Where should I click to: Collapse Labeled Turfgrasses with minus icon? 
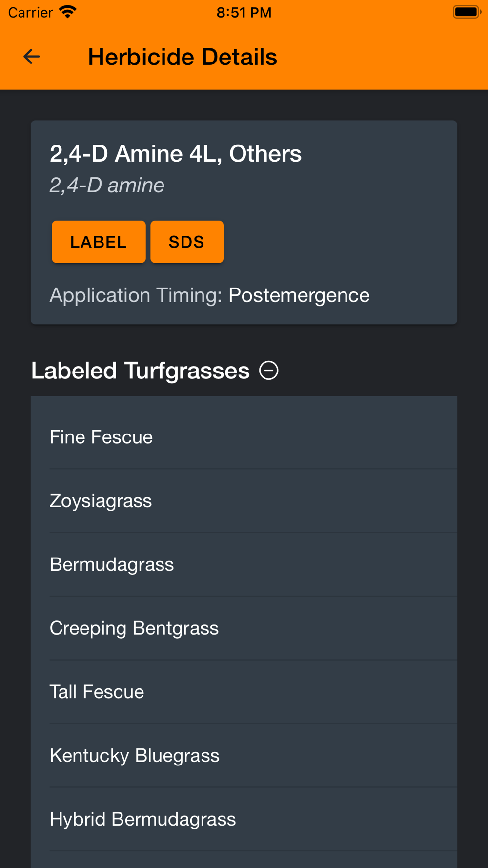tap(268, 371)
